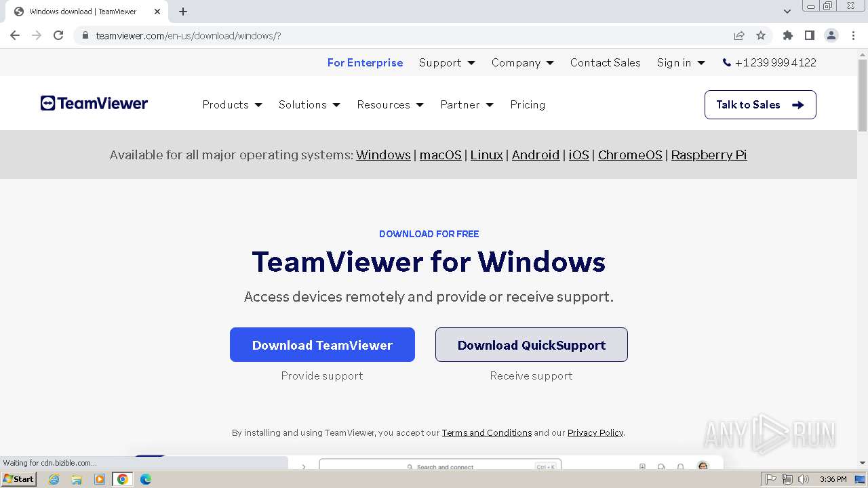The width and height of the screenshot is (868, 488).
Task: Open Contact Sales page
Action: coord(605,62)
